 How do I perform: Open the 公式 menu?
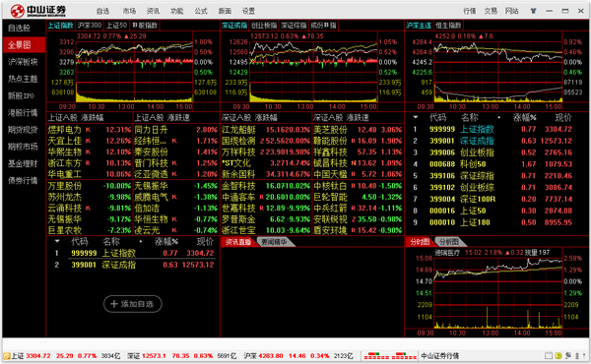[201, 11]
